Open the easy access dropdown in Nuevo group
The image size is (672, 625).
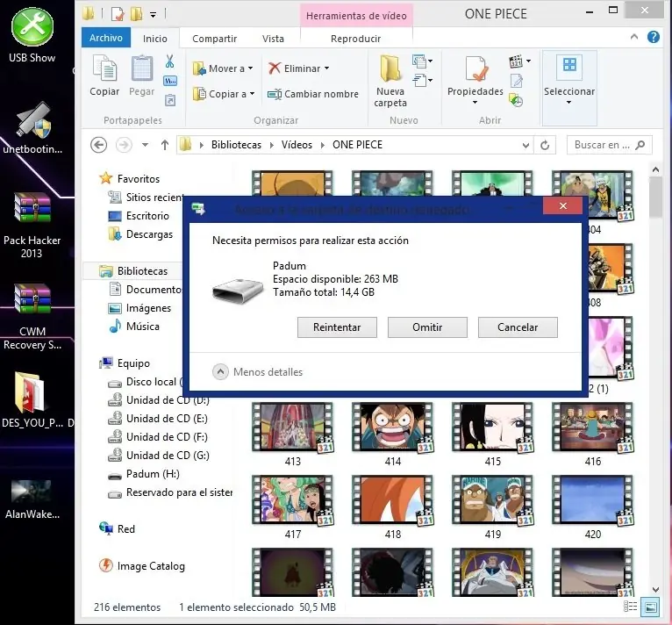tap(423, 80)
